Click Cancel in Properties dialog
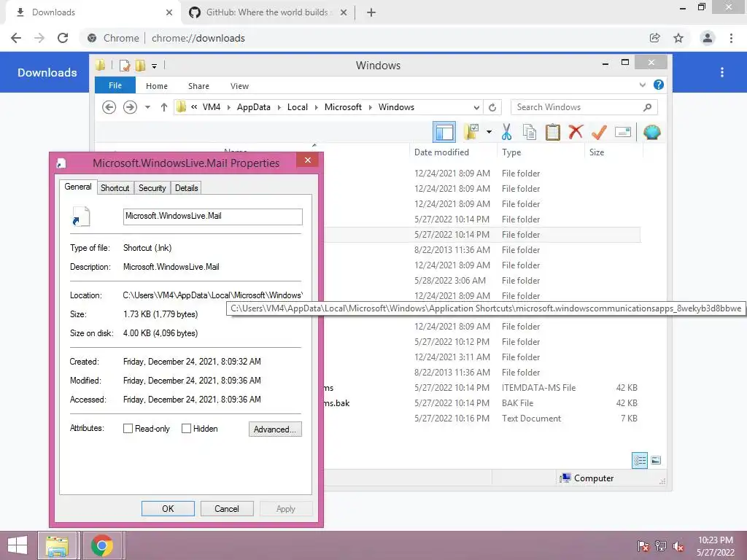This screenshot has width=747, height=560. (x=227, y=508)
